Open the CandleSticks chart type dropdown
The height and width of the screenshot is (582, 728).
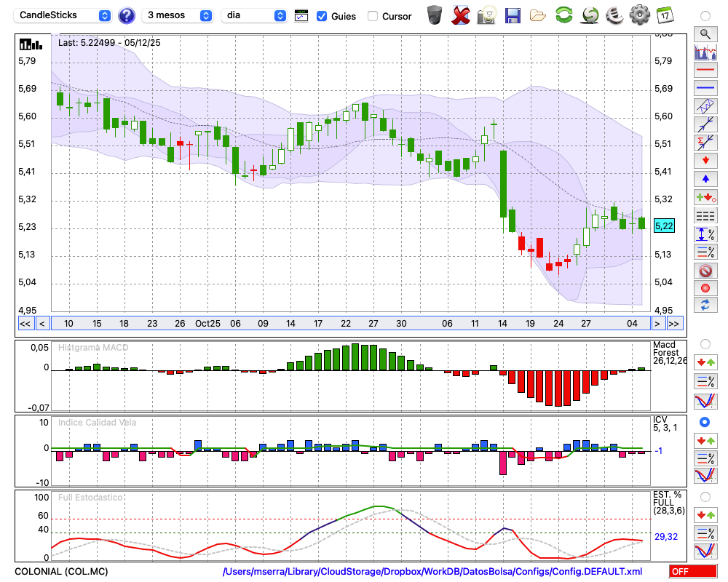[x=63, y=15]
